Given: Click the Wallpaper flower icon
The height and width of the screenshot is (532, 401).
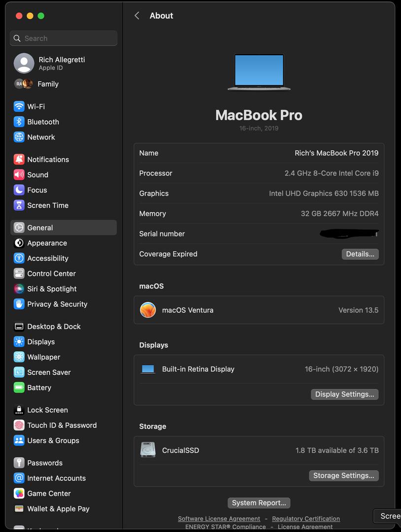Looking at the screenshot, I should pyautogui.click(x=19, y=357).
